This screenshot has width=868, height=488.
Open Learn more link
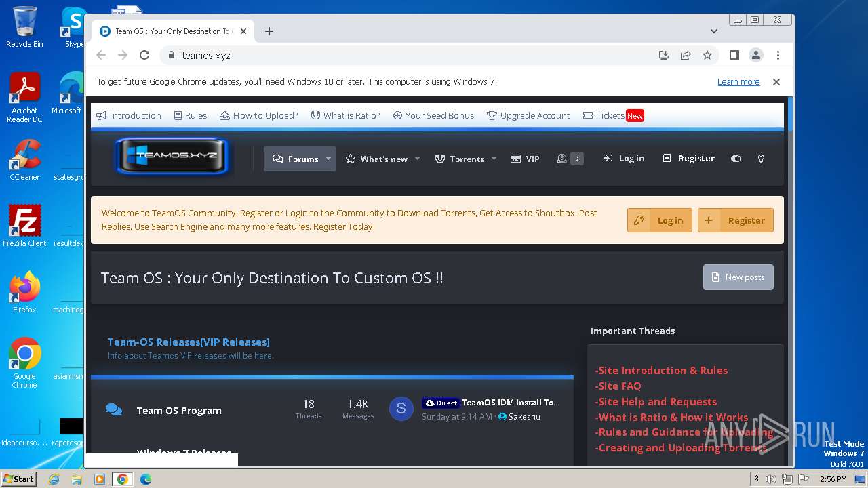738,82
